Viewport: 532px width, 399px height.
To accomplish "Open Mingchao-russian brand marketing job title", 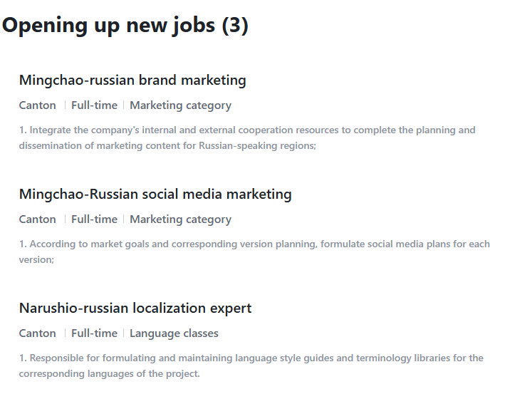I will coord(132,81).
